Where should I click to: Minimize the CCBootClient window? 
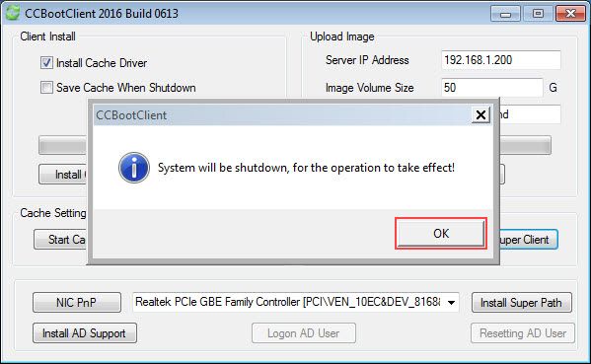pos(505,14)
